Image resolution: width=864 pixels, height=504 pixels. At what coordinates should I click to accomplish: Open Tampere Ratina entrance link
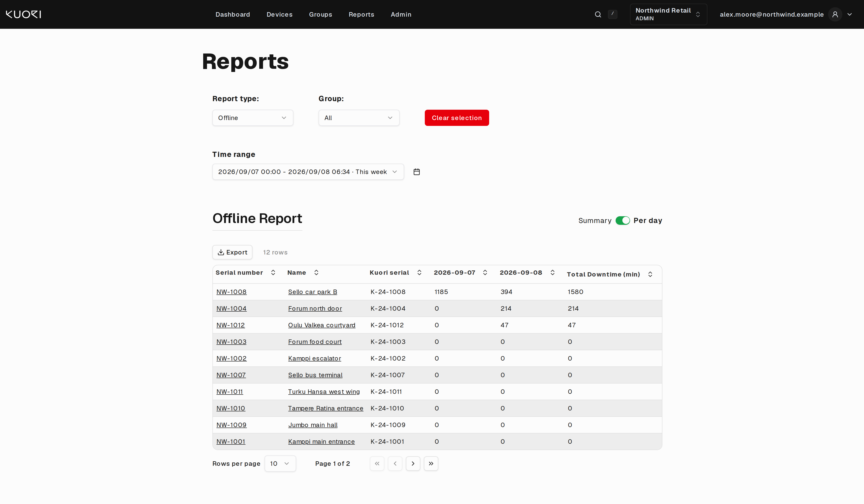point(325,408)
